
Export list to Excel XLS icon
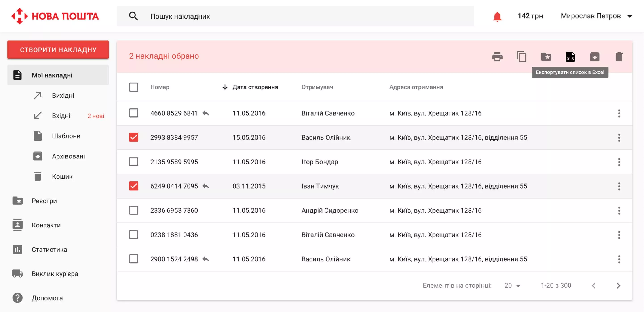coord(570,57)
